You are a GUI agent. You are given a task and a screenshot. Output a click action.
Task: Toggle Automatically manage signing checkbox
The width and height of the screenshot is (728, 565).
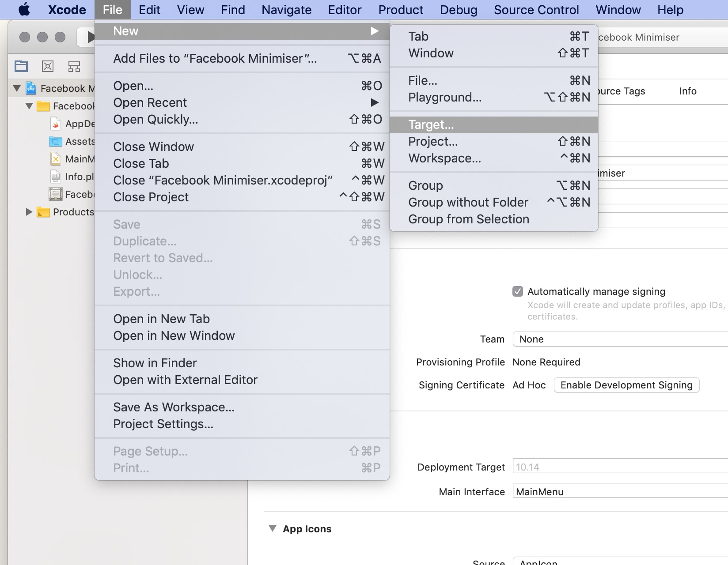pyautogui.click(x=518, y=291)
